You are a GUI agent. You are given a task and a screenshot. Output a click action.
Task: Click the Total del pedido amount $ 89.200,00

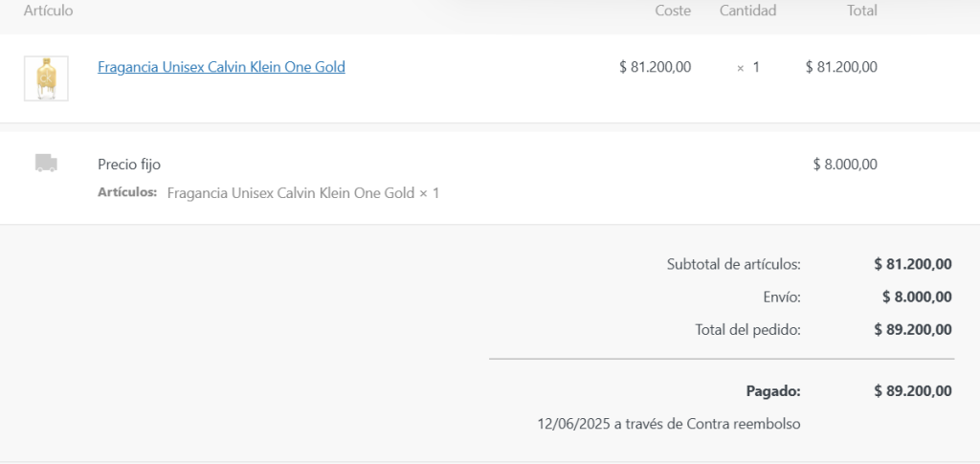(x=912, y=329)
